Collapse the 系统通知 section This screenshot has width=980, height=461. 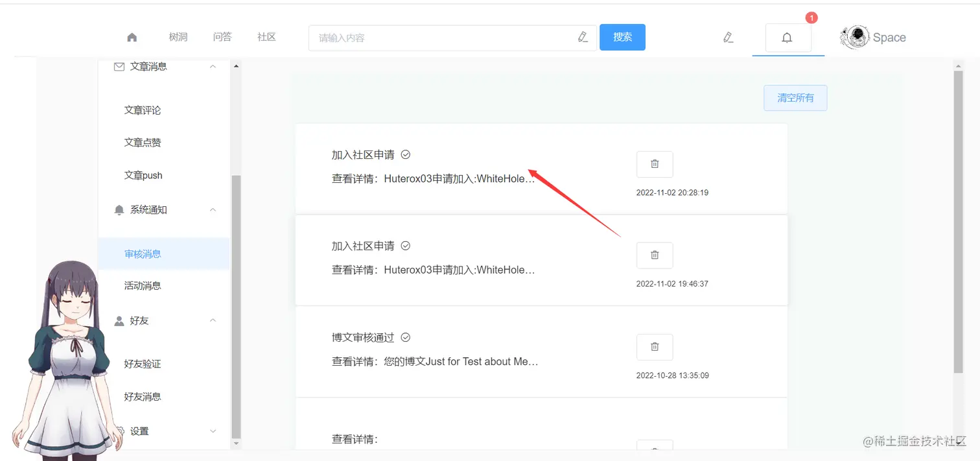(213, 209)
